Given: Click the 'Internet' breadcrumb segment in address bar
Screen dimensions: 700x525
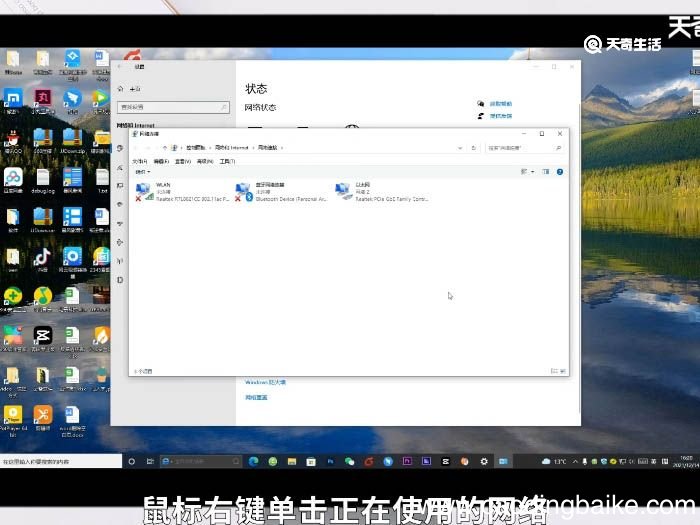Looking at the screenshot, I should tap(231, 148).
